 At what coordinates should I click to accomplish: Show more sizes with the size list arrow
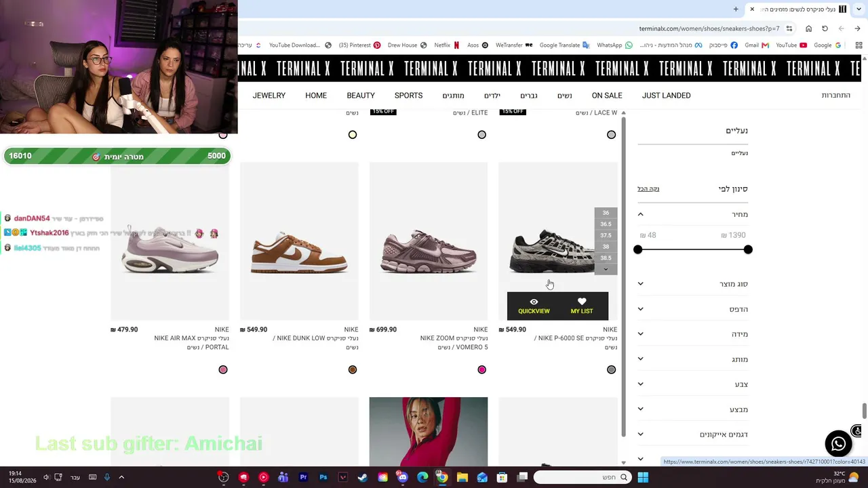(x=606, y=269)
